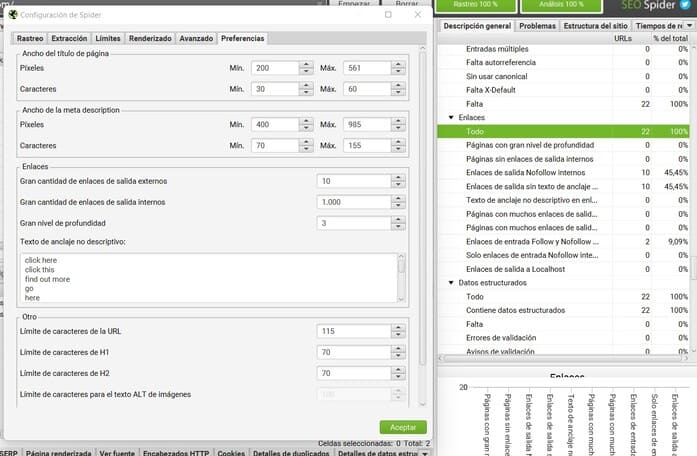This screenshot has height=456, width=697.
Task: Open the Tiempos de respuesta tab
Action: pyautogui.click(x=658, y=26)
